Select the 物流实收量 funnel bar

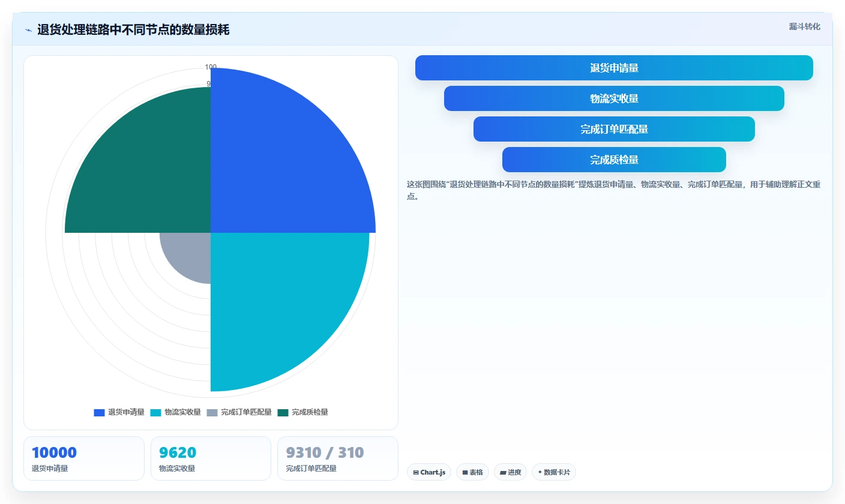tap(614, 98)
